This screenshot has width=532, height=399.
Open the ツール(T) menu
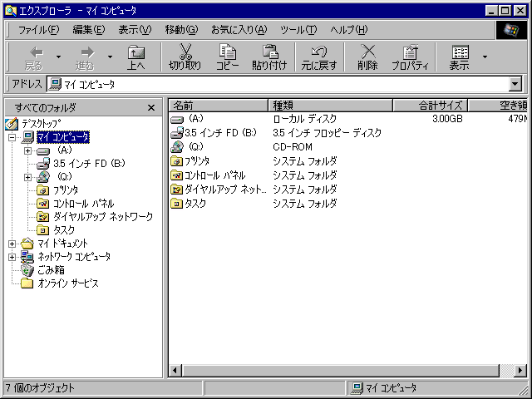[x=298, y=30]
